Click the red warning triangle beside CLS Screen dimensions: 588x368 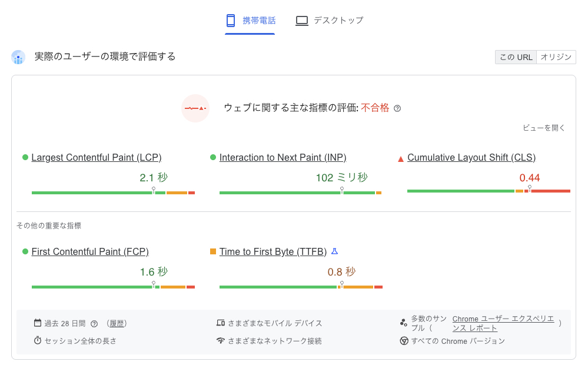tap(401, 157)
